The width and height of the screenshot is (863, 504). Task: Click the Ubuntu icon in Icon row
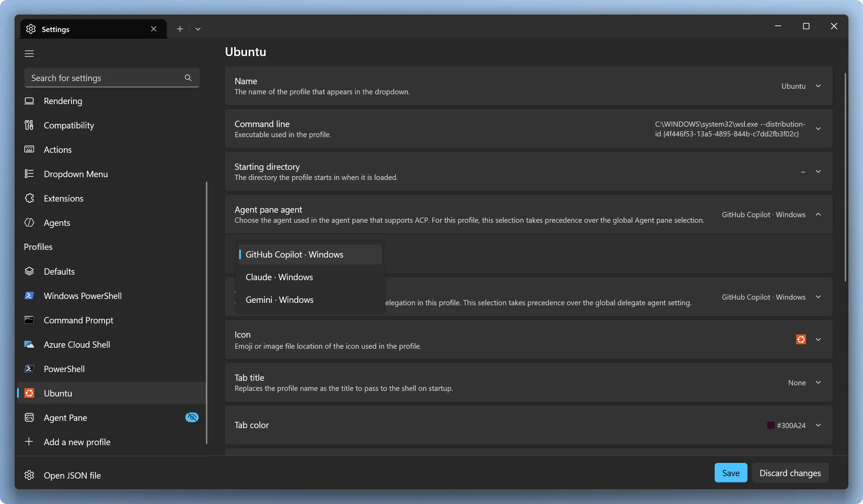click(x=801, y=339)
